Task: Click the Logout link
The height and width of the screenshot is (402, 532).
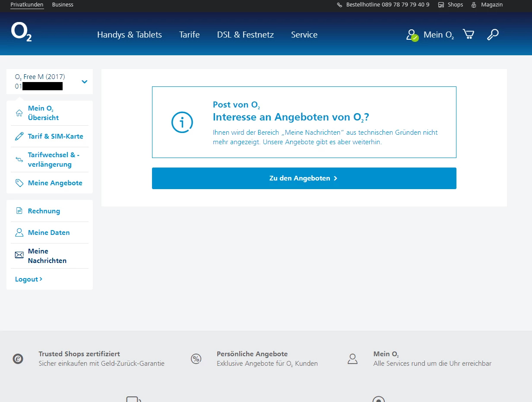Action: pos(28,279)
